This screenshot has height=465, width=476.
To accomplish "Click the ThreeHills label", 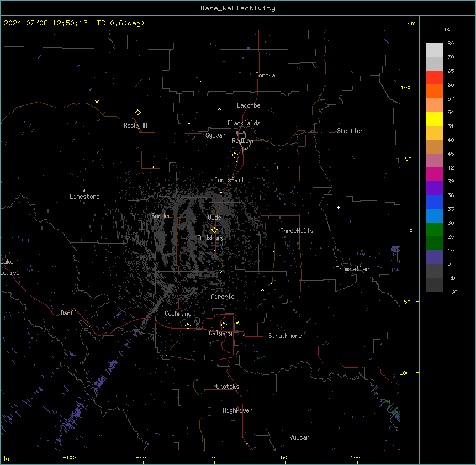I will coord(297,231).
